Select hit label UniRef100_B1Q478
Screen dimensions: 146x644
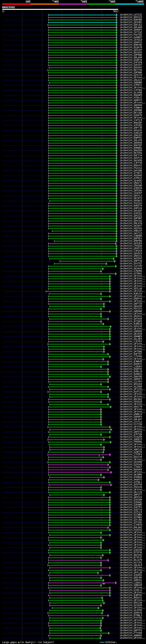click(131, 47)
